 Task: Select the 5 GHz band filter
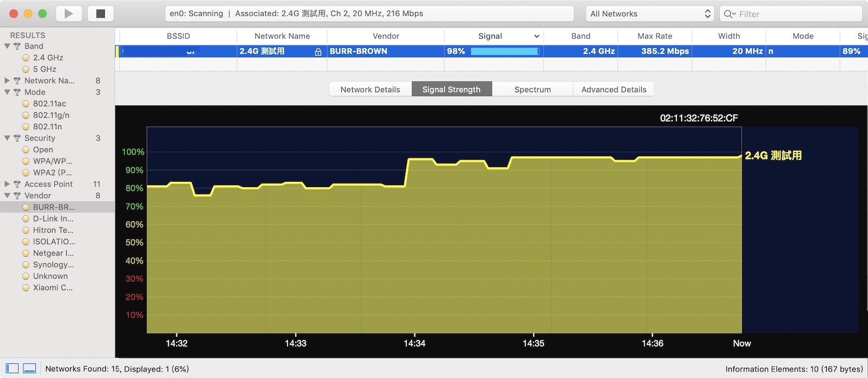pyautogui.click(x=44, y=69)
